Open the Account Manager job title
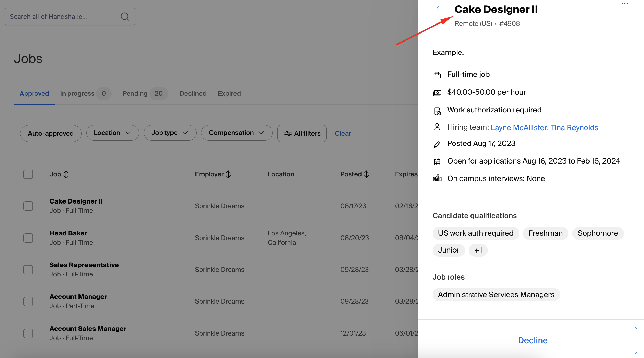 [x=78, y=297]
